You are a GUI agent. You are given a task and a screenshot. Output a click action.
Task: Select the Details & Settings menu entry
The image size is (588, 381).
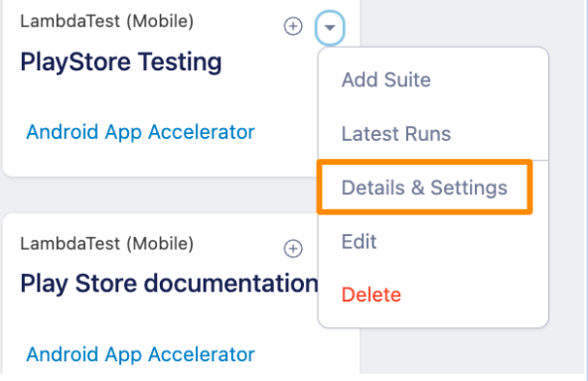click(424, 188)
